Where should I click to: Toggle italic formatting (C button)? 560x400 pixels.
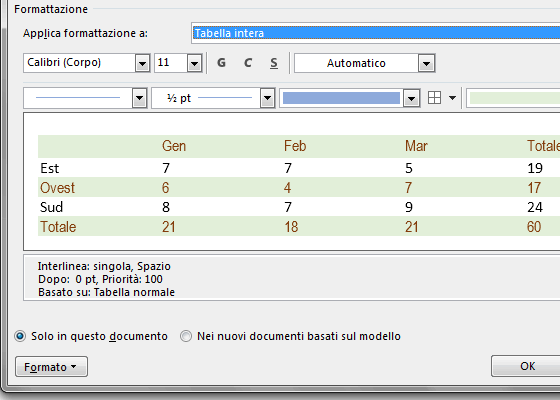click(248, 63)
